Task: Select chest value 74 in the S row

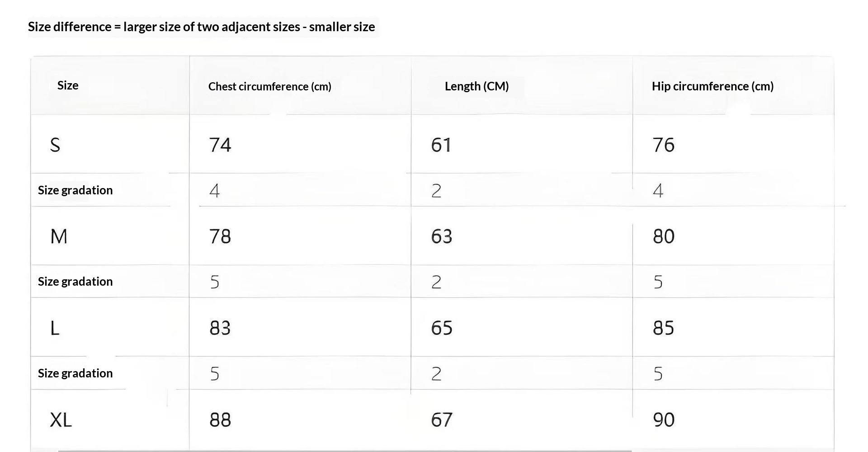Action: coord(220,145)
